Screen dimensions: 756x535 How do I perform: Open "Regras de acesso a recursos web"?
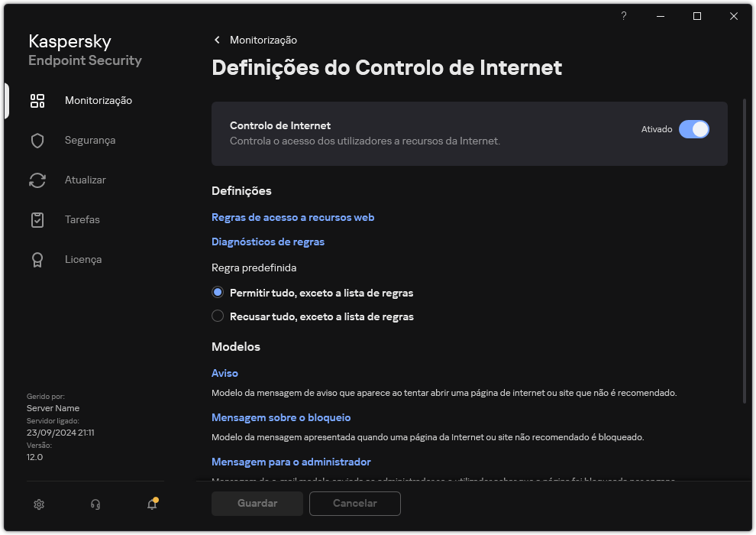(x=292, y=217)
